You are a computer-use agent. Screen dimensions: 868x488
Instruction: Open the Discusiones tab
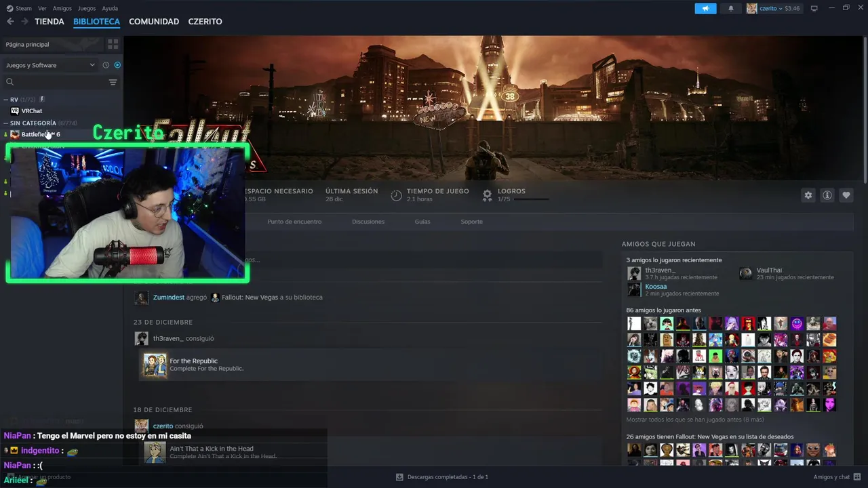tap(368, 222)
